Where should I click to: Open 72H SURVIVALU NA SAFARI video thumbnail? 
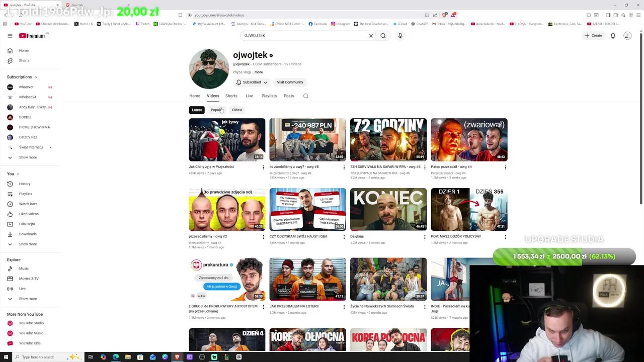pos(388,139)
